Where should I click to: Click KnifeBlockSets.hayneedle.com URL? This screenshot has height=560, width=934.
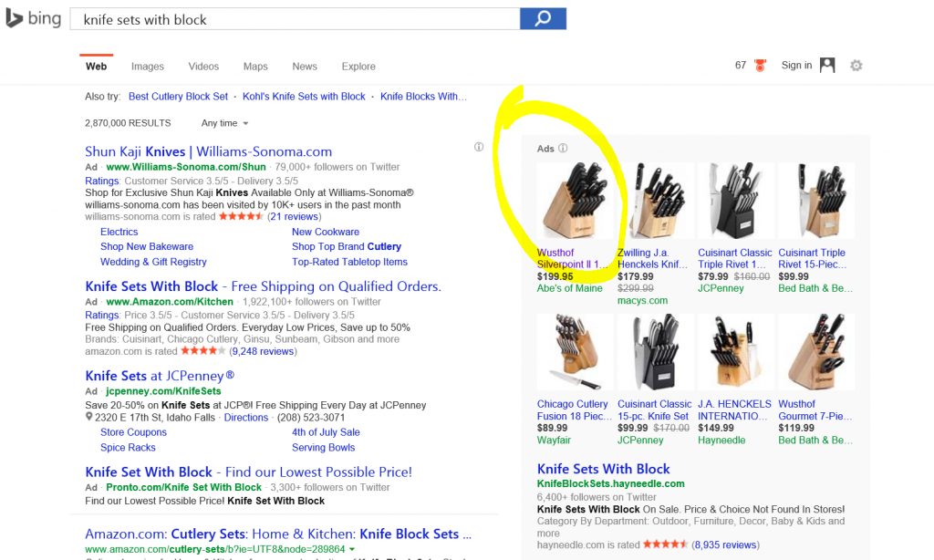click(x=610, y=483)
